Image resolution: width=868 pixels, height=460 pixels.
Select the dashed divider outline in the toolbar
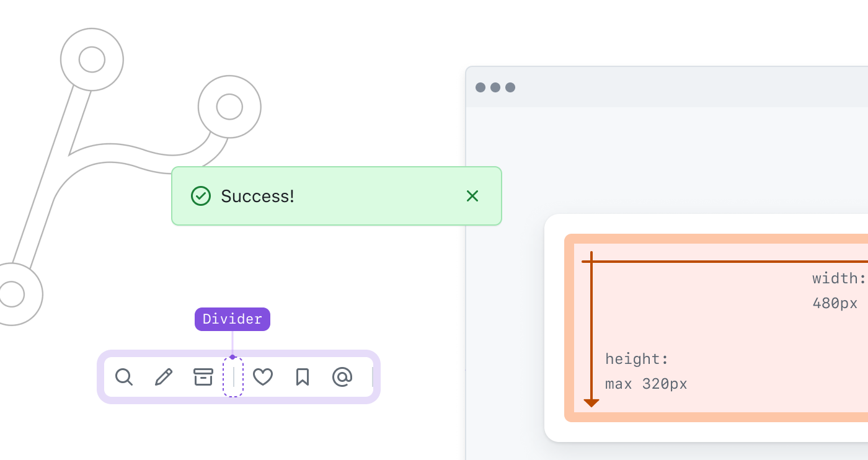pyautogui.click(x=233, y=377)
